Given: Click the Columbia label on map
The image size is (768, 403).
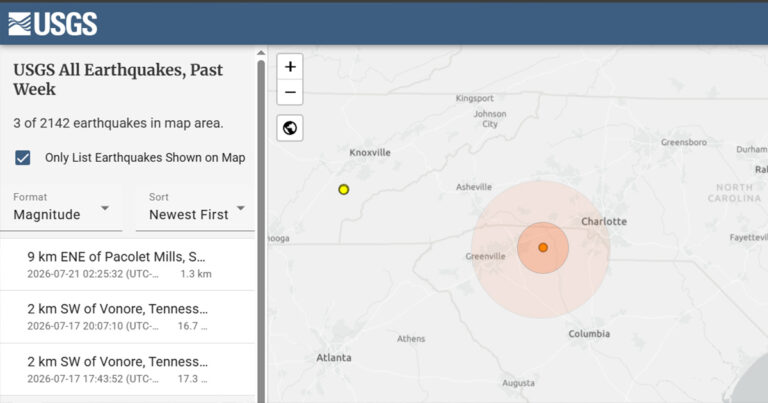Looking at the screenshot, I should pyautogui.click(x=589, y=334).
